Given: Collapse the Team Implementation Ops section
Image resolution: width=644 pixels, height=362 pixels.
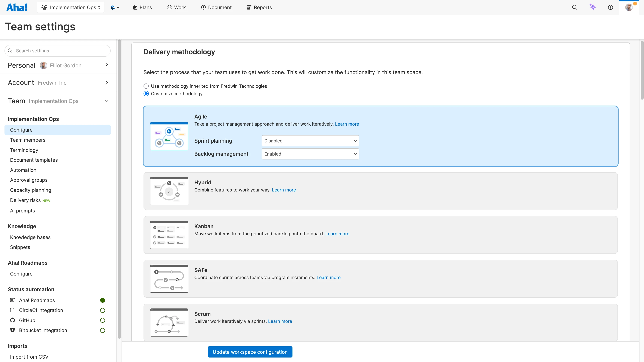Looking at the screenshot, I should tap(107, 101).
